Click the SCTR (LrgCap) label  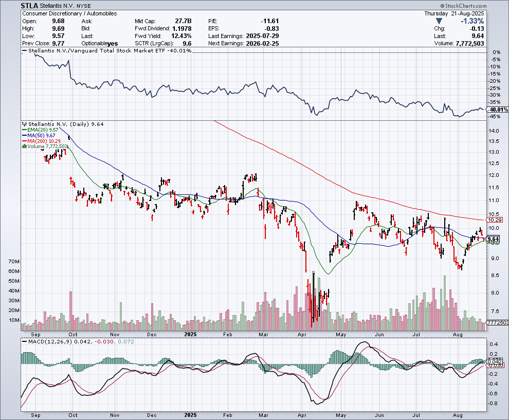click(x=154, y=44)
